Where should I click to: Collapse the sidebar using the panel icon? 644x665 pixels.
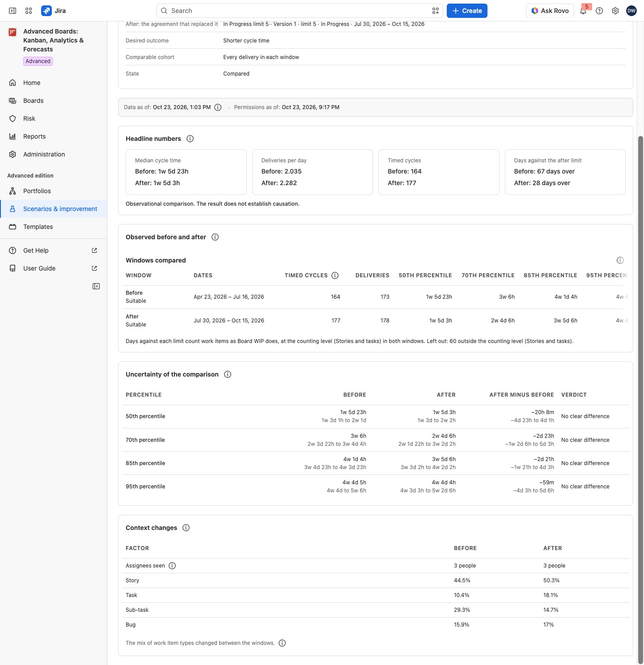pos(96,286)
